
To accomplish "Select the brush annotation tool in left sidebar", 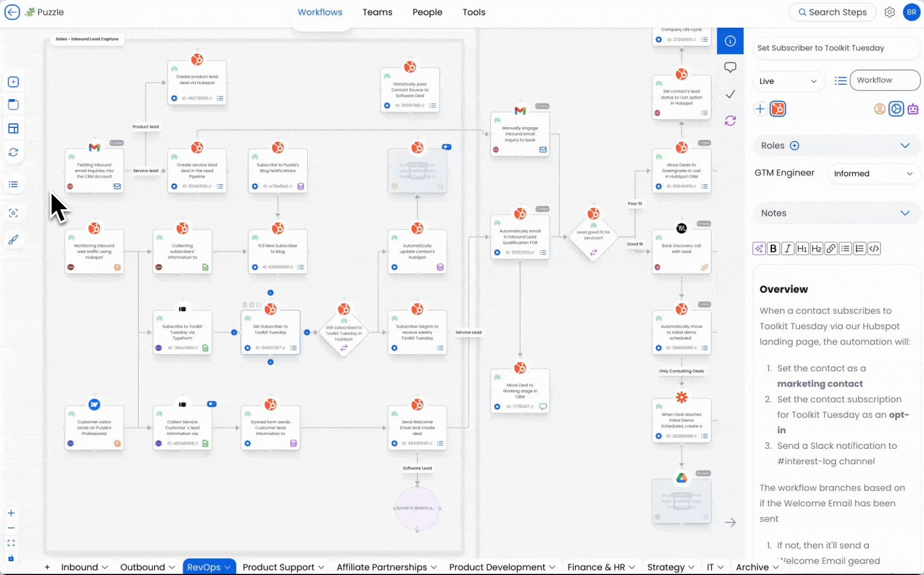I will pos(13,240).
